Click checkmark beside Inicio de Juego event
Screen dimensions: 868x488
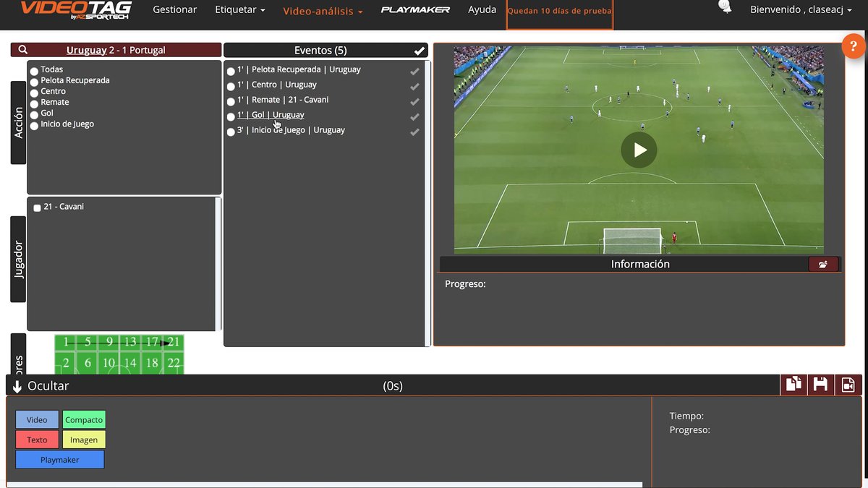click(x=415, y=132)
